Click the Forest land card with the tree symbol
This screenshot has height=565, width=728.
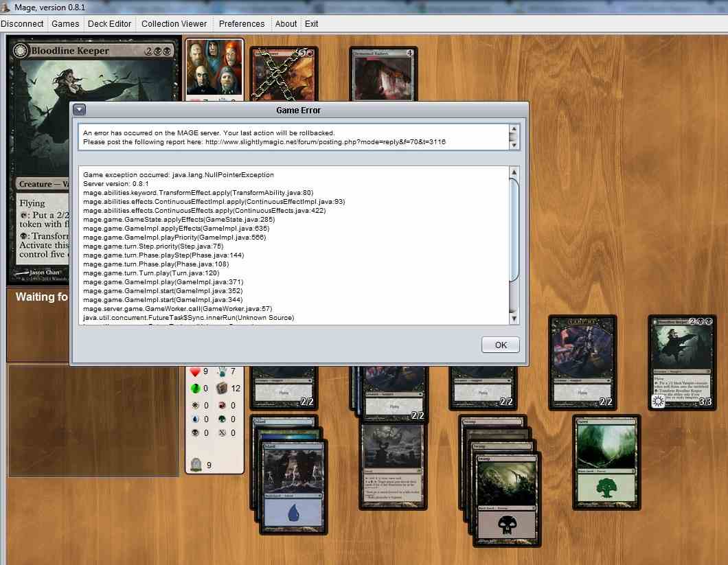coord(606,463)
